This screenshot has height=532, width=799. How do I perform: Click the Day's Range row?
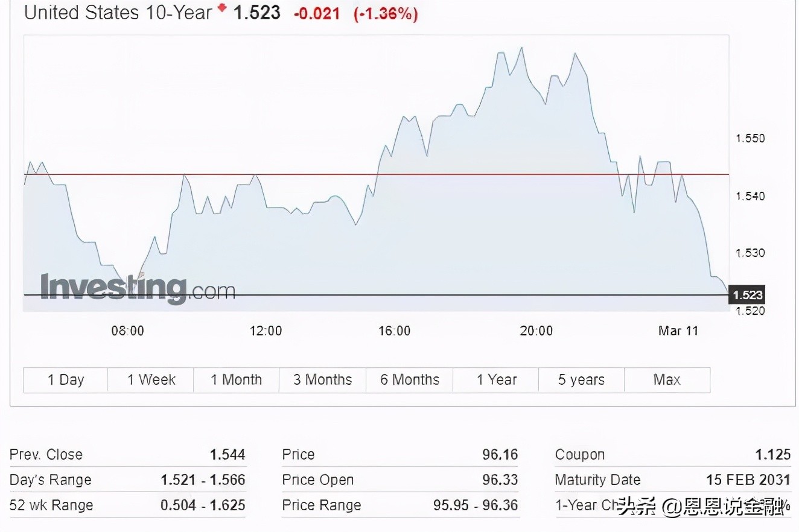[127, 480]
